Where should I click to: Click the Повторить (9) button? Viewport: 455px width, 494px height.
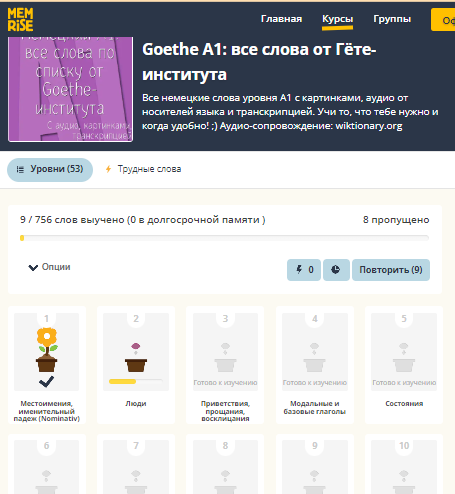391,270
